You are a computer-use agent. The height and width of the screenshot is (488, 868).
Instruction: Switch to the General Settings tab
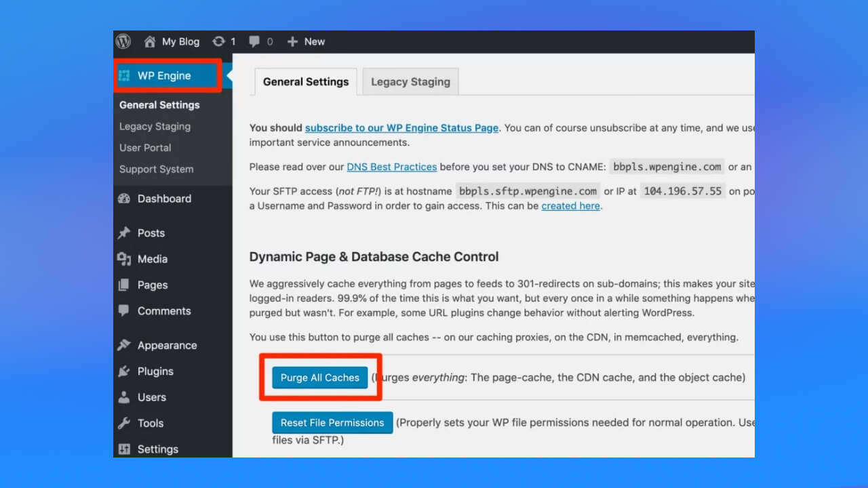pos(306,81)
